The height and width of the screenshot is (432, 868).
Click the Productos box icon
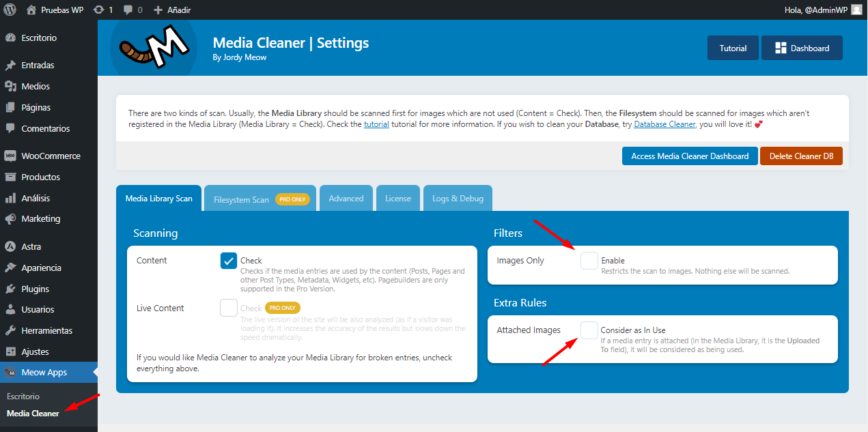tap(10, 177)
